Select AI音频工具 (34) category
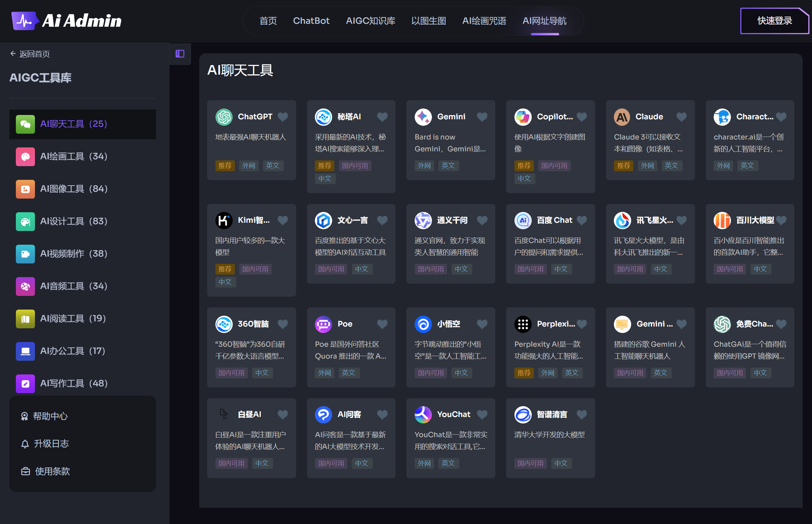 point(82,286)
